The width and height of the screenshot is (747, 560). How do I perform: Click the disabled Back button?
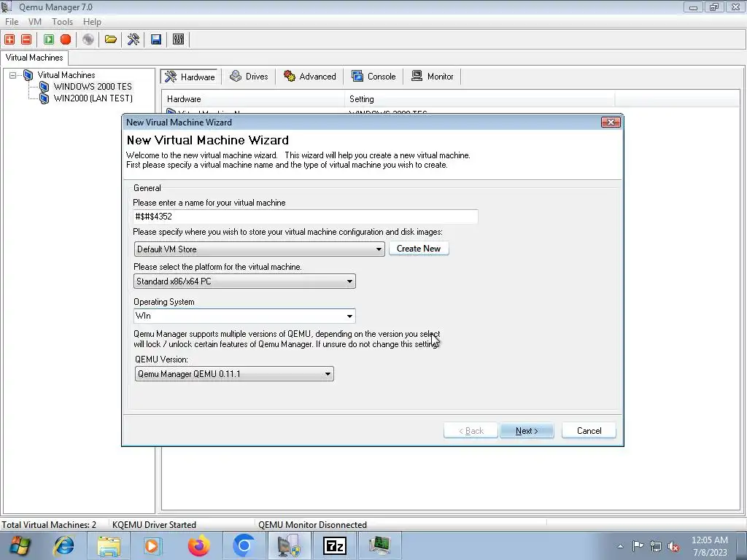coord(471,431)
